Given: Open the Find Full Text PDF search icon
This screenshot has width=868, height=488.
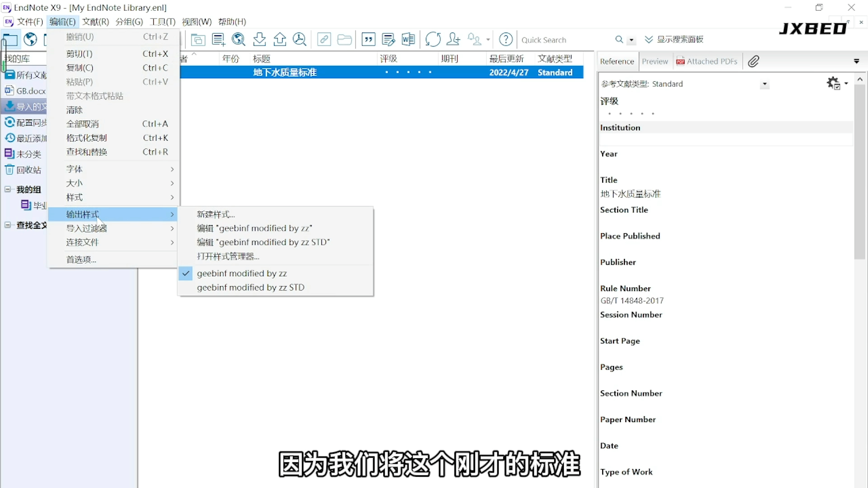Looking at the screenshot, I should (300, 39).
